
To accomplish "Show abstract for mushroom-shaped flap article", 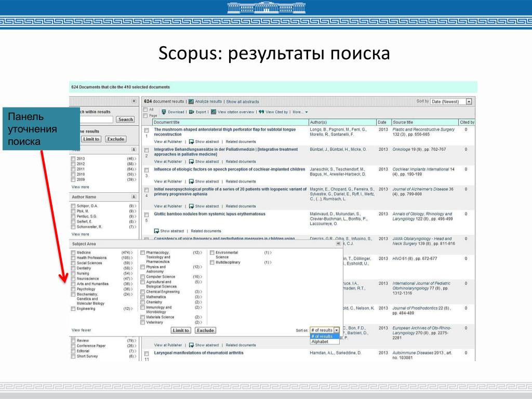I will coord(204,141).
